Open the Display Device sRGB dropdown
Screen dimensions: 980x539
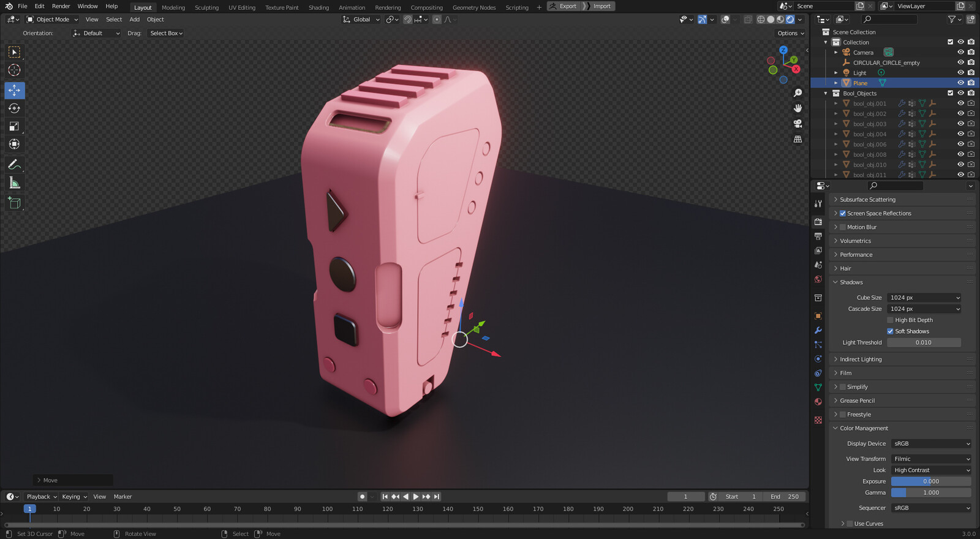click(x=931, y=443)
